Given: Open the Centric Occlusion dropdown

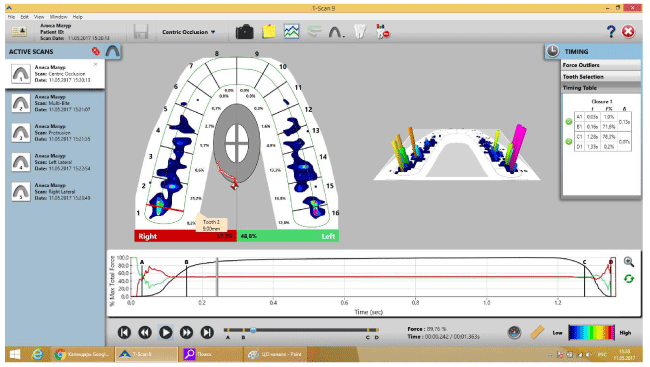Looking at the screenshot, I should click(189, 32).
